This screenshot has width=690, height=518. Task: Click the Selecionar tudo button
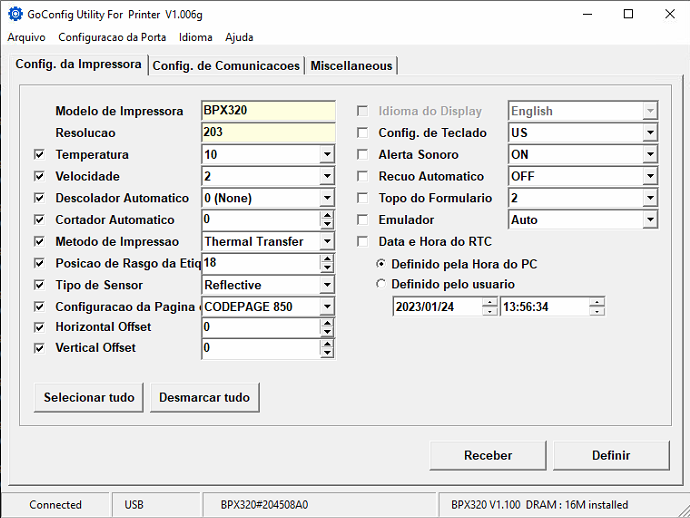89,397
